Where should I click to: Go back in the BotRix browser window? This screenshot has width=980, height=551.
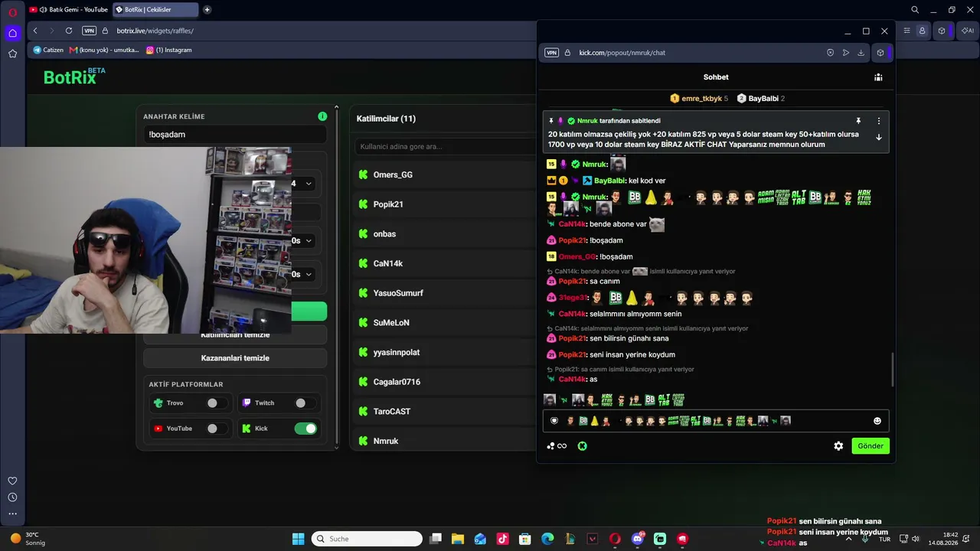(35, 31)
